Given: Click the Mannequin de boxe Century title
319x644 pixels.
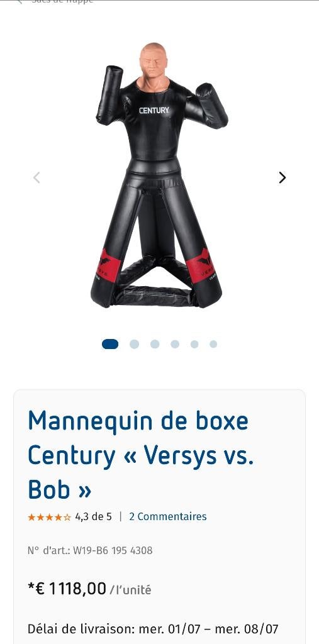Looking at the screenshot, I should tap(140, 455).
